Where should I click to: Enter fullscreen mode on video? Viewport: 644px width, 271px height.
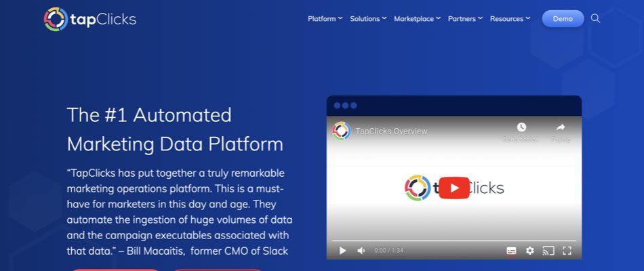(x=567, y=251)
